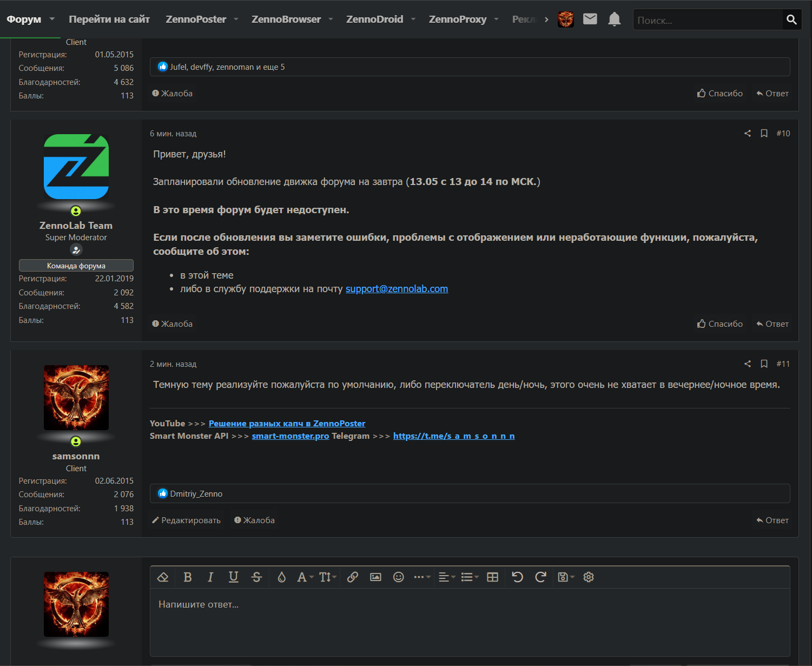This screenshot has width=812, height=666.
Task: Focus the Поиск search field
Action: coord(708,19)
